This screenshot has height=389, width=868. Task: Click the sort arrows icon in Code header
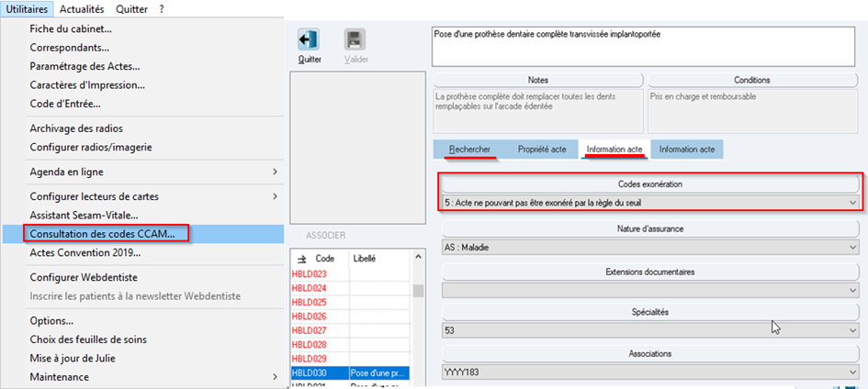pos(302,259)
